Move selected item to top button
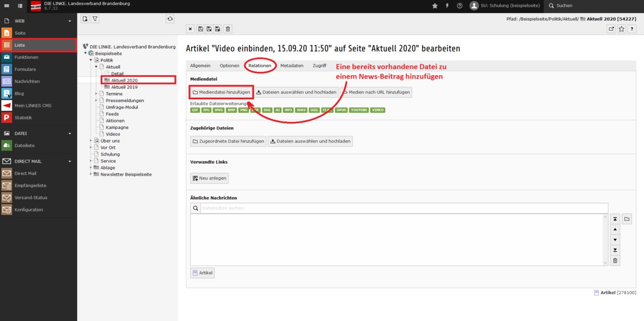The height and width of the screenshot is (321, 644). click(615, 219)
